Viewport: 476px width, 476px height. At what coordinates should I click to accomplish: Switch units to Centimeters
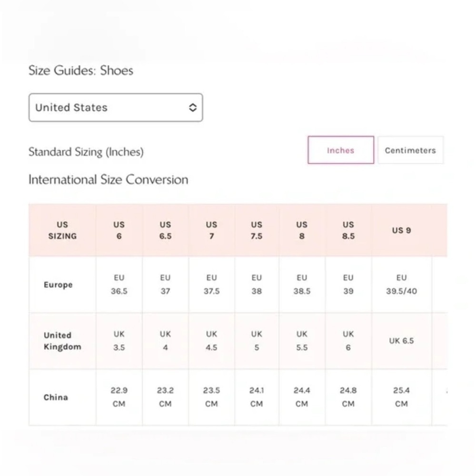coord(410,150)
